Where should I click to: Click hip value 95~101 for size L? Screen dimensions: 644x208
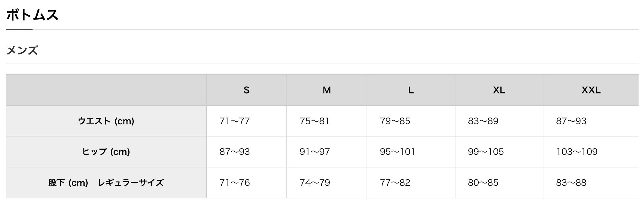pyautogui.click(x=397, y=152)
